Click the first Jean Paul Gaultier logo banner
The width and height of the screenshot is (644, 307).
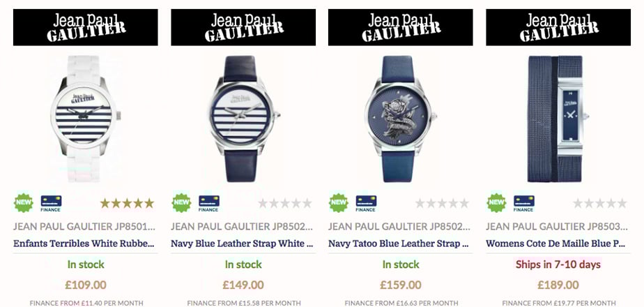tap(86, 27)
